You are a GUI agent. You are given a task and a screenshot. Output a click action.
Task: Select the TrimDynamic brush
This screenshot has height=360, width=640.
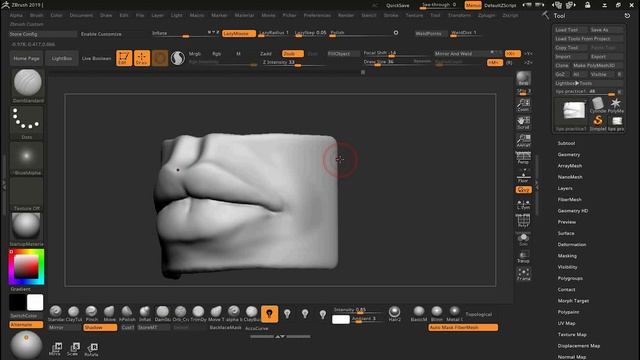(198, 313)
